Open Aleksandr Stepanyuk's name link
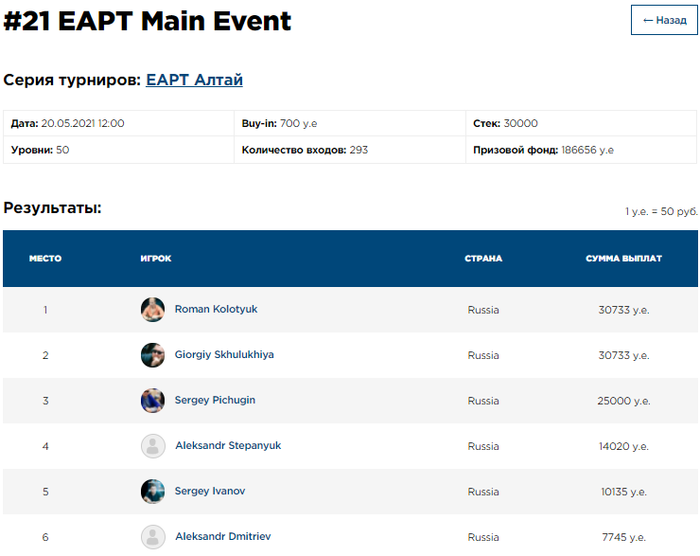Screen dimensions: 700x556 (228, 446)
